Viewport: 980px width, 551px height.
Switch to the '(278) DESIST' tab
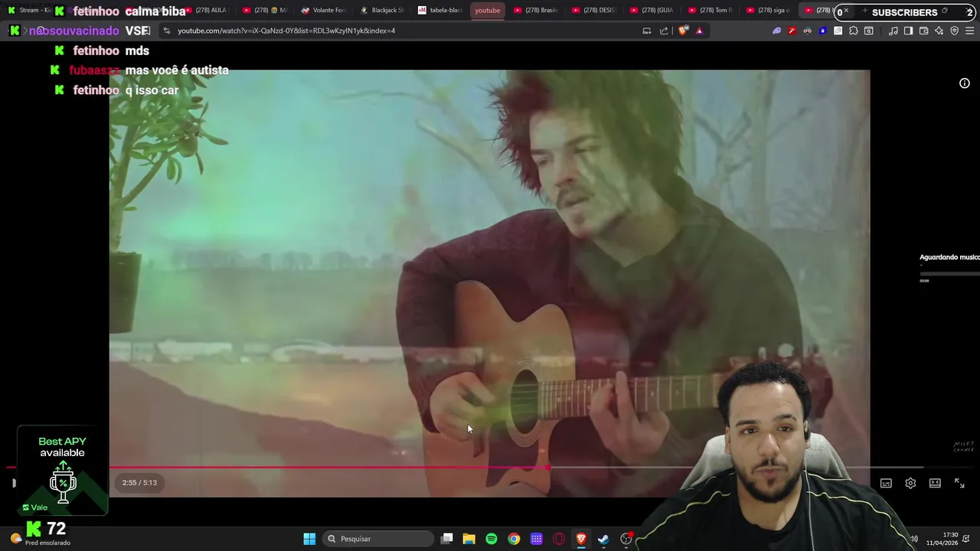click(594, 10)
